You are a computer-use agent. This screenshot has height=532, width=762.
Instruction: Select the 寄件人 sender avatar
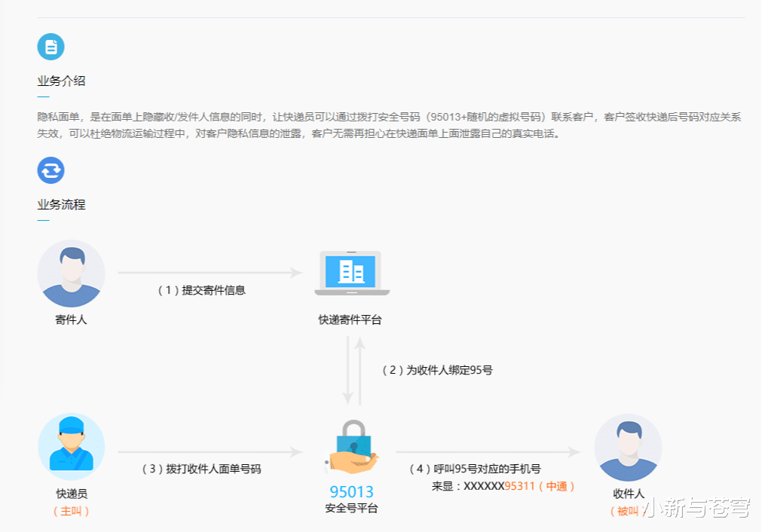[x=72, y=274]
